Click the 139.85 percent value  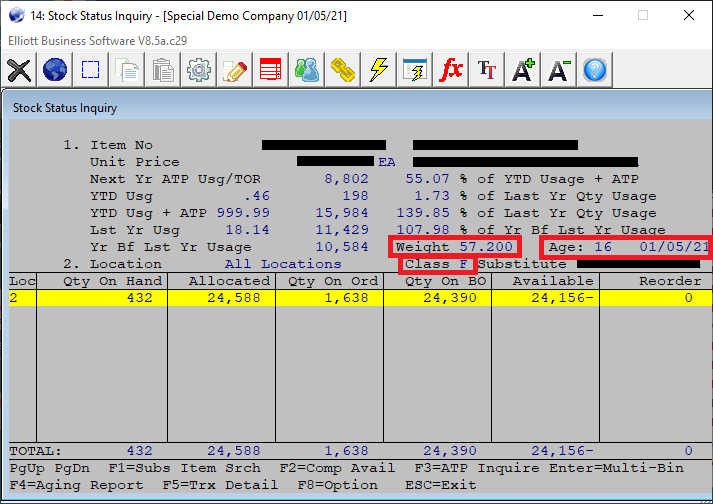click(423, 213)
